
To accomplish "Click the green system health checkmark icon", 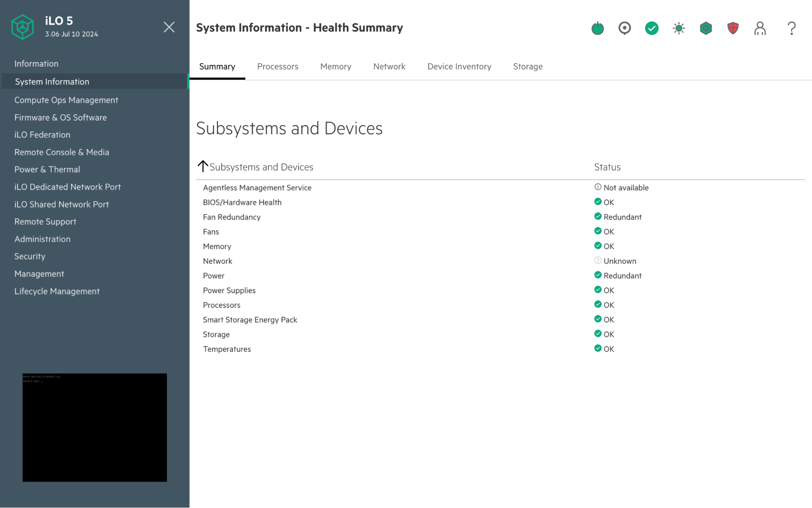I will (652, 28).
